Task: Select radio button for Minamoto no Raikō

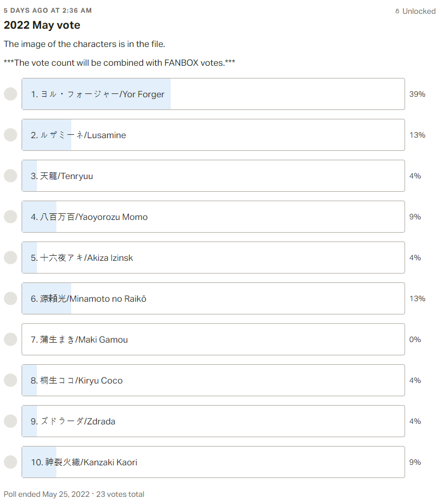Action: [x=11, y=298]
